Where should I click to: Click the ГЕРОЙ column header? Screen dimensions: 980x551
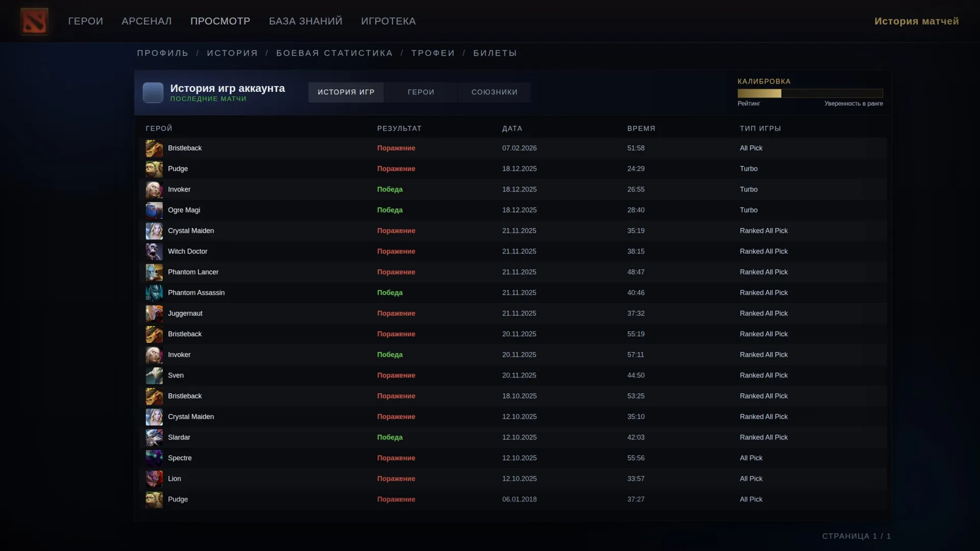159,129
